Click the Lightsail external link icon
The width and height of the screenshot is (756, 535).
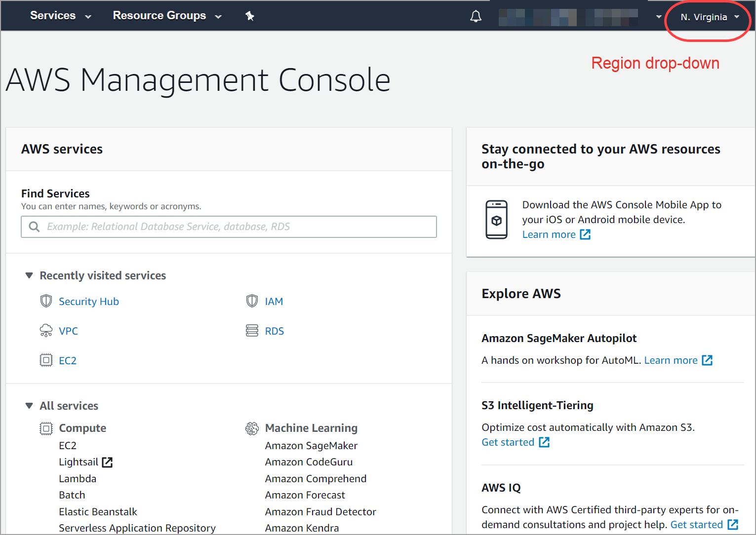point(107,462)
